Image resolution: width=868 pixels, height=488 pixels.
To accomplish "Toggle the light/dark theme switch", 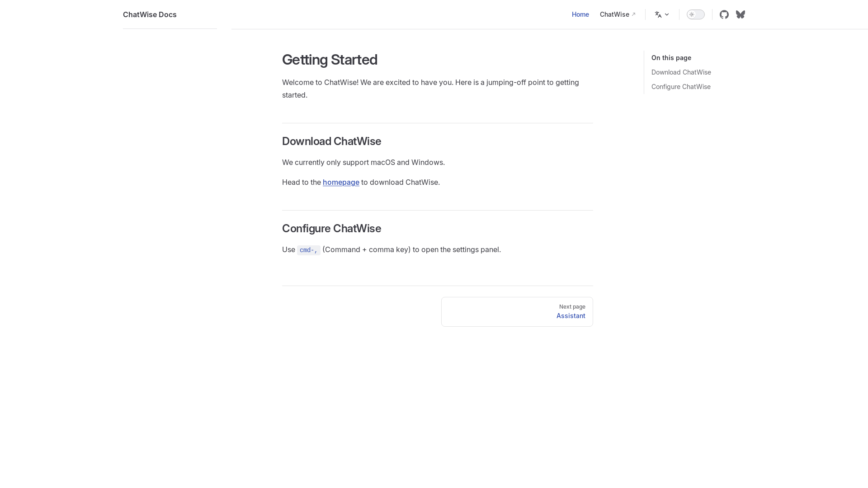I will (696, 14).
